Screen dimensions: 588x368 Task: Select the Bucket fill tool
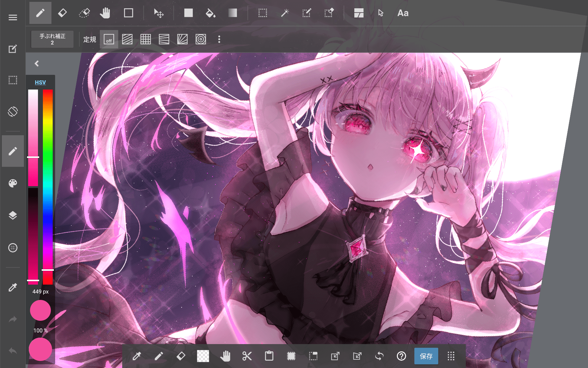pyautogui.click(x=210, y=13)
